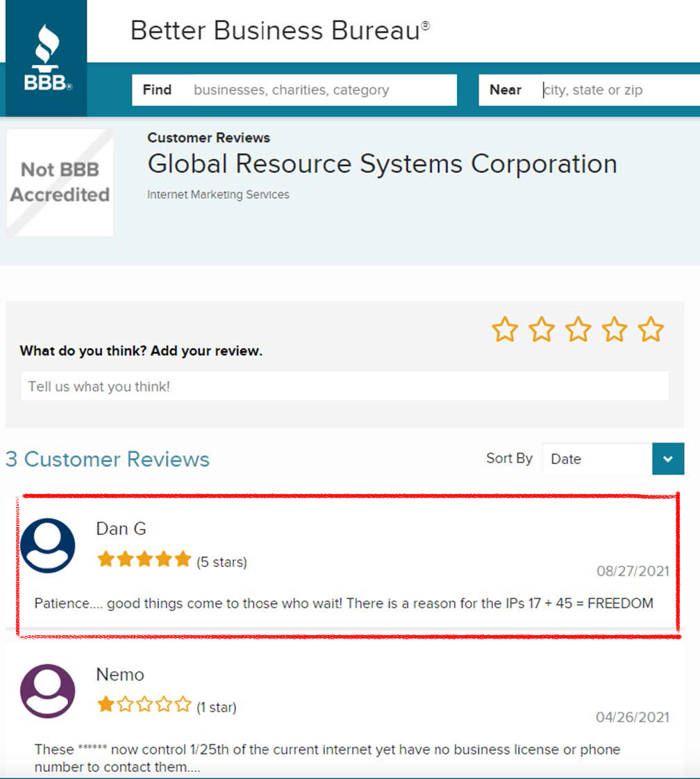Click the 08/27/2021 review date
Screen dimensions: 700x779
(x=633, y=571)
